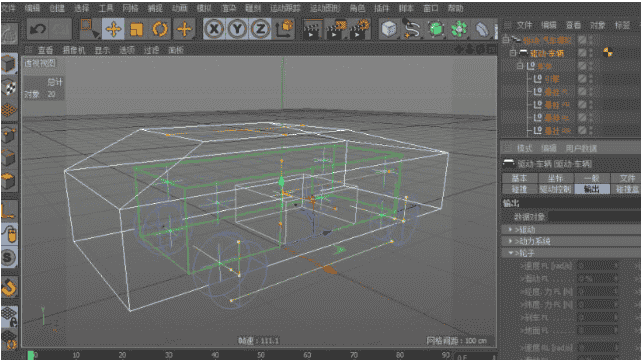Switch to edges mode
The image size is (642, 360).
click(9, 158)
